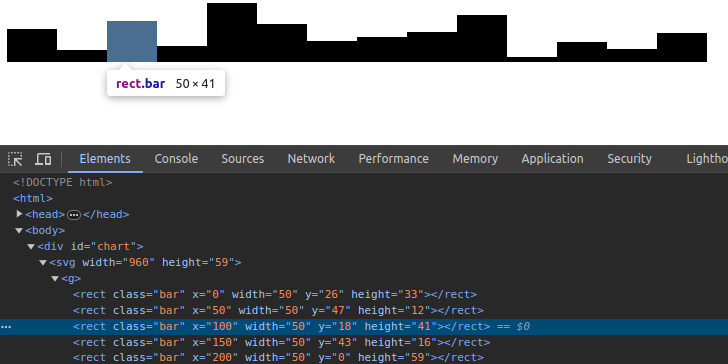Viewport: 728px width, 364px height.
Task: Click the tallest black bar in chart
Action: (x=232, y=32)
